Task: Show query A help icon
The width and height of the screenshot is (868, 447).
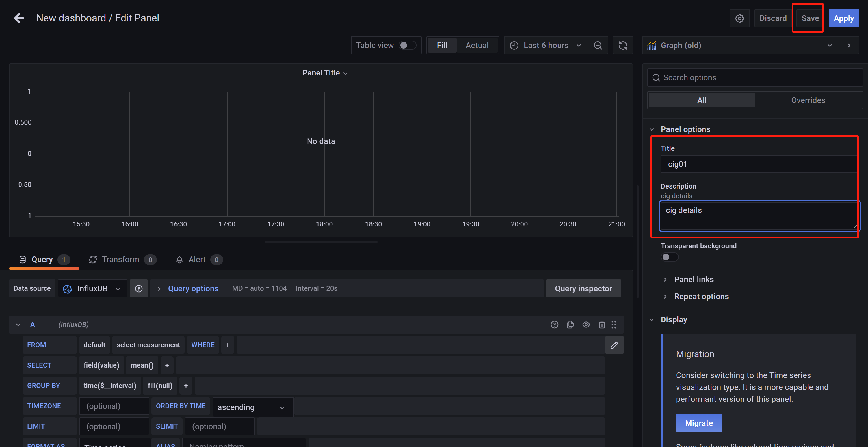Action: [x=554, y=324]
